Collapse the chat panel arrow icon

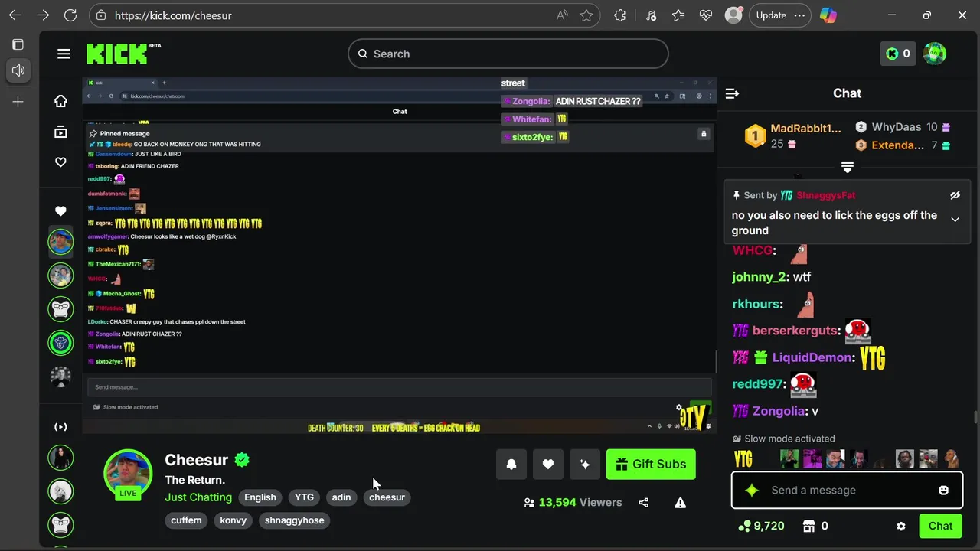click(x=732, y=93)
